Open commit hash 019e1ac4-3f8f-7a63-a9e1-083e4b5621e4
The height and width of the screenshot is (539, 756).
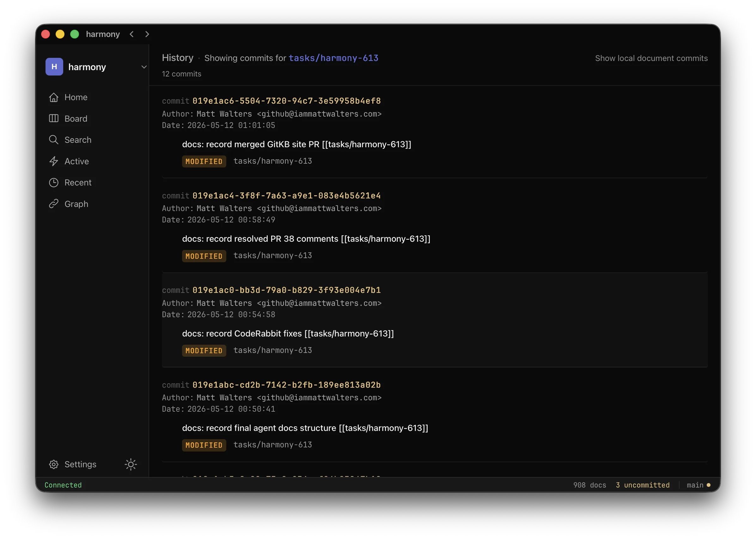point(287,196)
